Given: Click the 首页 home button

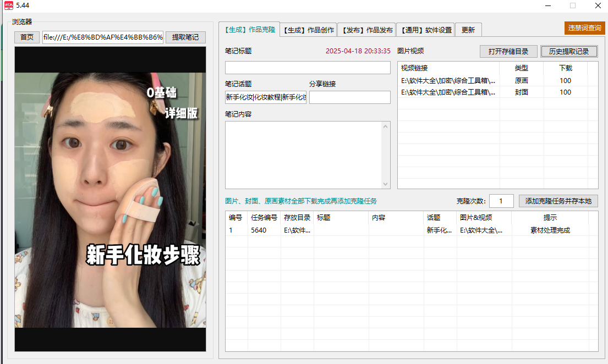Looking at the screenshot, I should (27, 37).
